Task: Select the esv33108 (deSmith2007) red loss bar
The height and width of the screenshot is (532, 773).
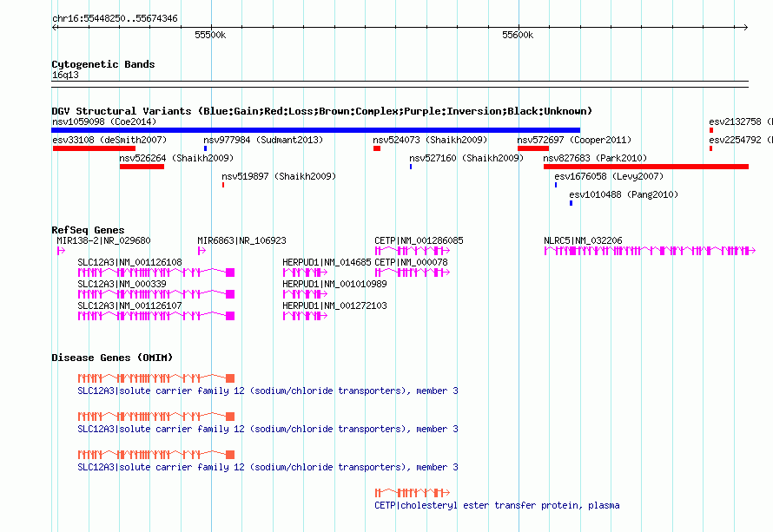Action: pyautogui.click(x=94, y=148)
